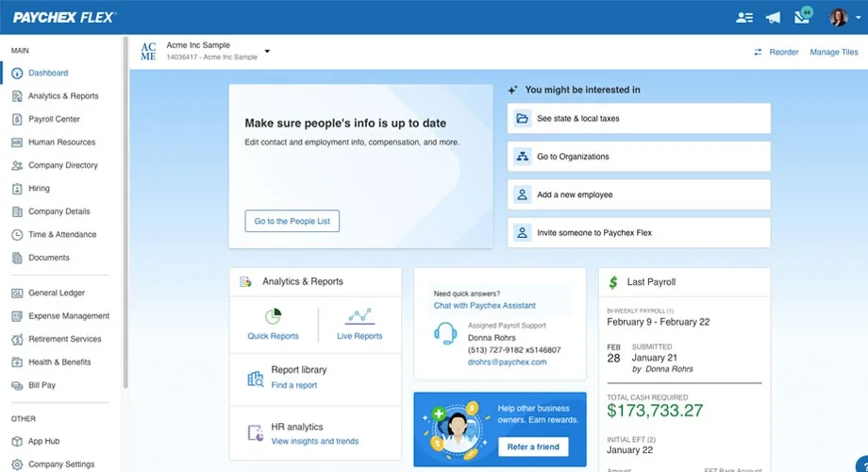Click the drohrs@paychex.com email link
Image resolution: width=868 pixels, height=472 pixels.
coord(507,362)
